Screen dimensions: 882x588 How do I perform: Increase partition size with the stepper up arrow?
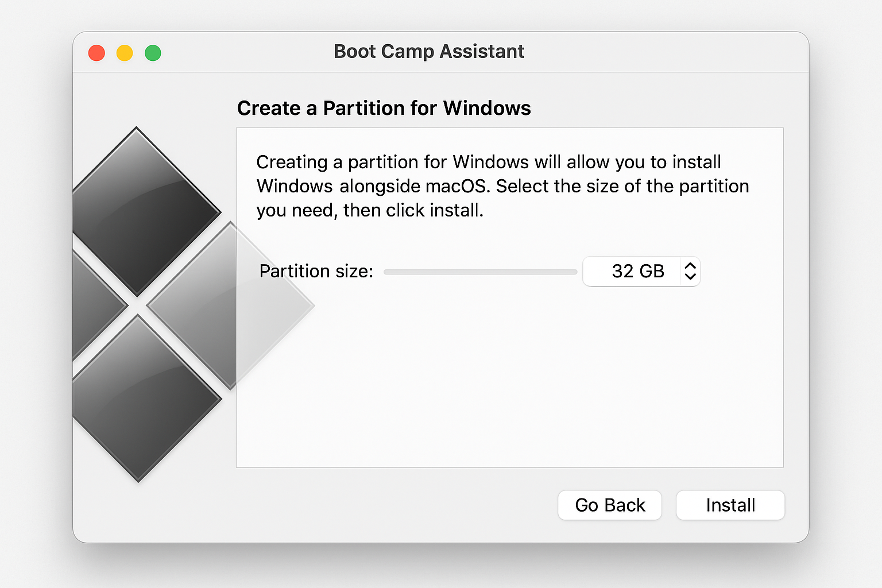pos(690,266)
